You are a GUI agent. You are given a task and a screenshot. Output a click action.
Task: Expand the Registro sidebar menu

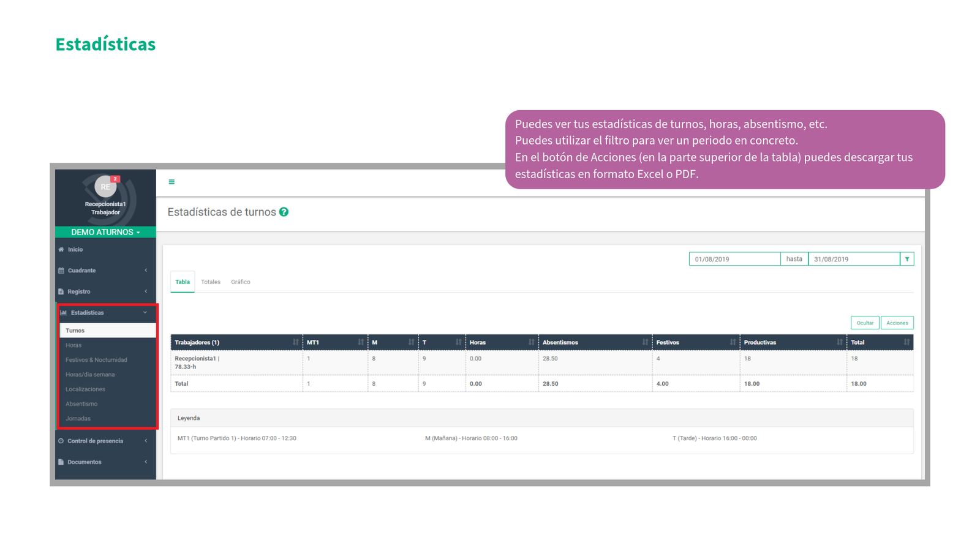click(105, 291)
